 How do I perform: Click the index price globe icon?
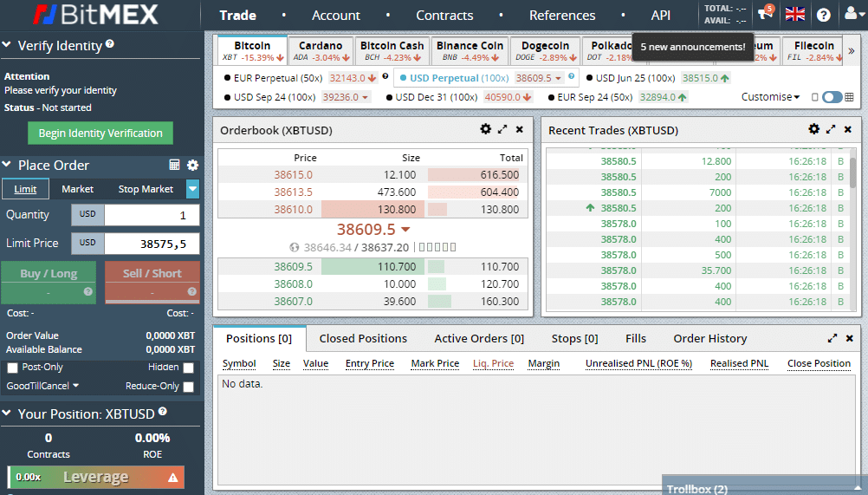(295, 248)
